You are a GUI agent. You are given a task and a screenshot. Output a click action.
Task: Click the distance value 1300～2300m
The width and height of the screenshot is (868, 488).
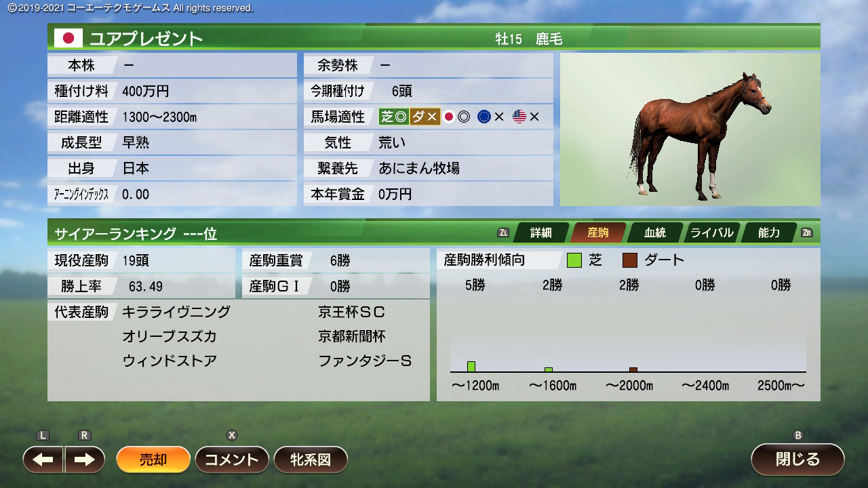click(x=159, y=117)
